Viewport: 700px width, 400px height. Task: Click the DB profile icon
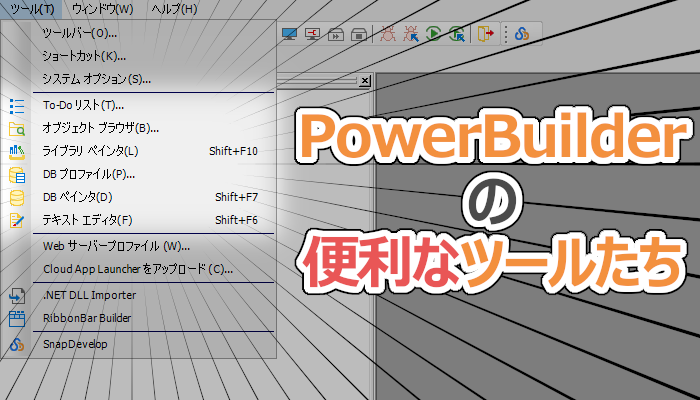click(17, 175)
